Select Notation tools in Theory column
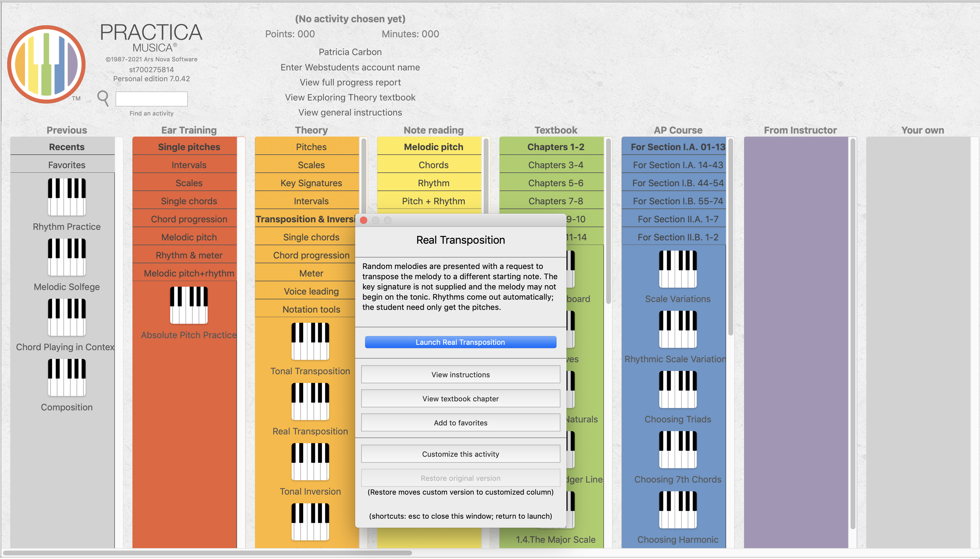 point(305,309)
